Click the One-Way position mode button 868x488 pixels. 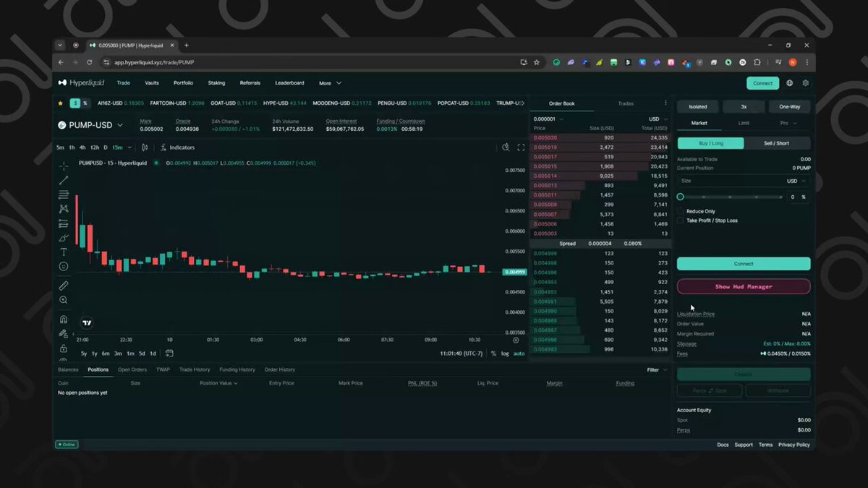[x=789, y=106]
